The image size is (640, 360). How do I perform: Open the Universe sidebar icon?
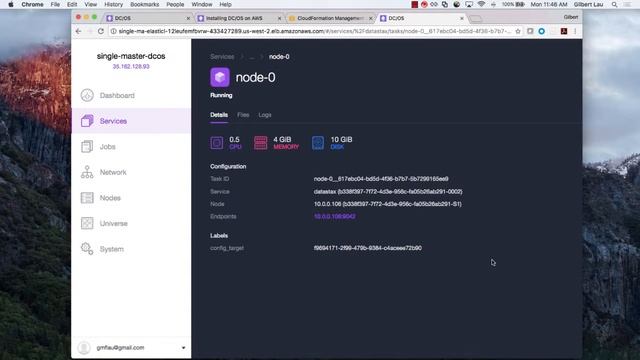pos(87,223)
